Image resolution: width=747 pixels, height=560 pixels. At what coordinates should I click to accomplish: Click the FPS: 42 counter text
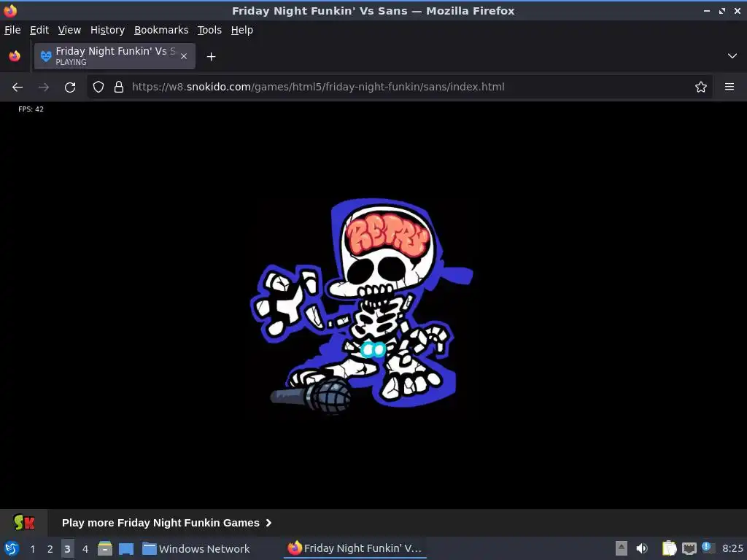tap(31, 109)
